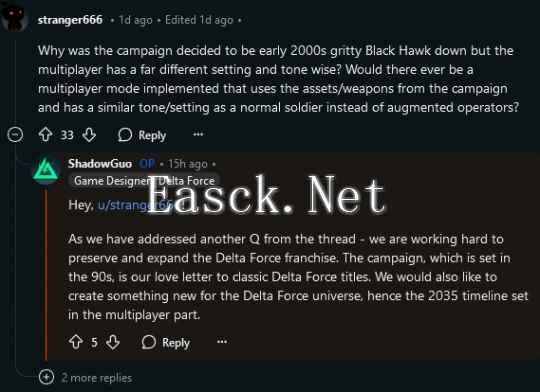Viewport: 540px width, 392px height.
Task: Click Reply text under ShadowGuo's comment
Action: [x=176, y=343]
